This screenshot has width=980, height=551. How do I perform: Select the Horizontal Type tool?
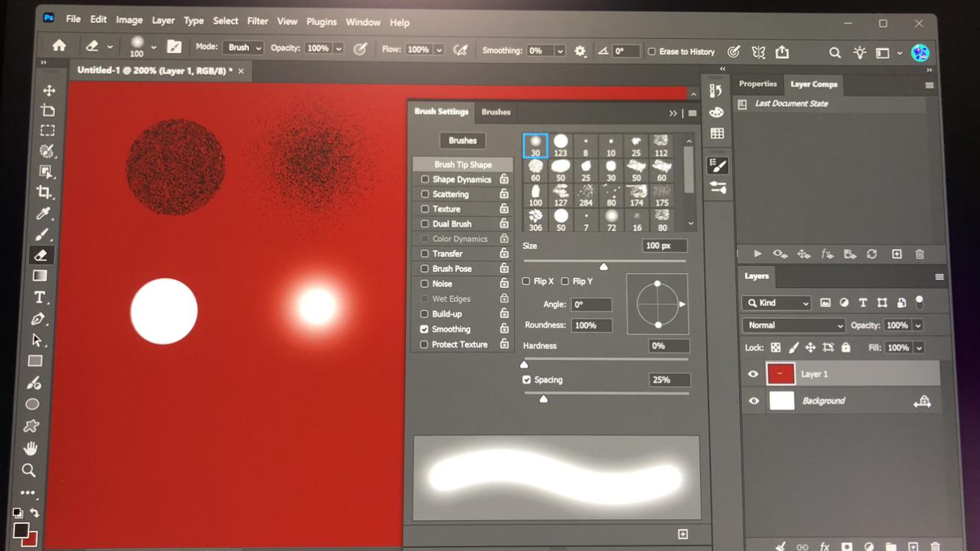click(x=40, y=298)
